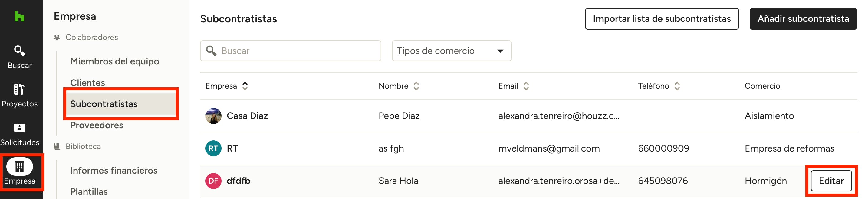Click Importar lista de subcontratistas button

coord(662,19)
